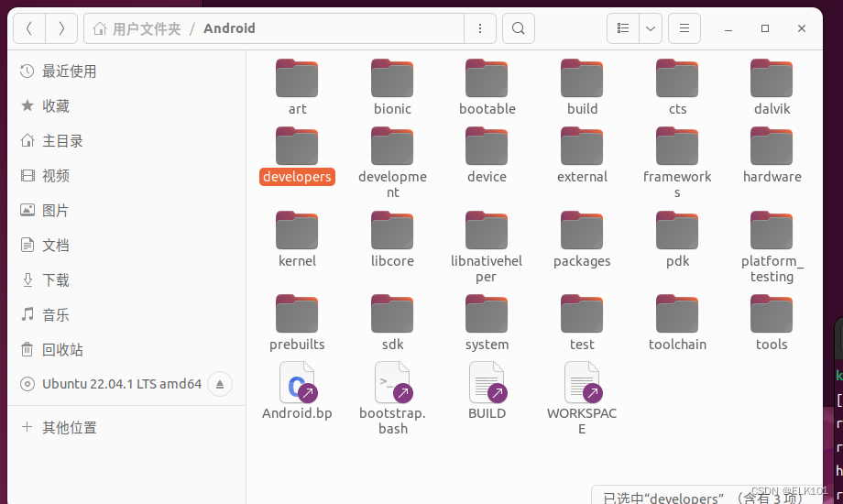Select the system folder
Image resolution: width=843 pixels, height=504 pixels.
coord(487,323)
